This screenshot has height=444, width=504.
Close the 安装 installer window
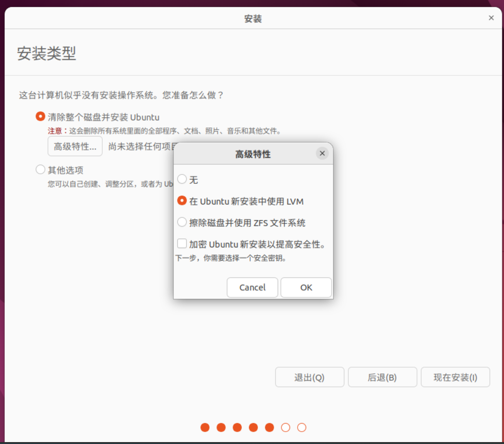(491, 18)
